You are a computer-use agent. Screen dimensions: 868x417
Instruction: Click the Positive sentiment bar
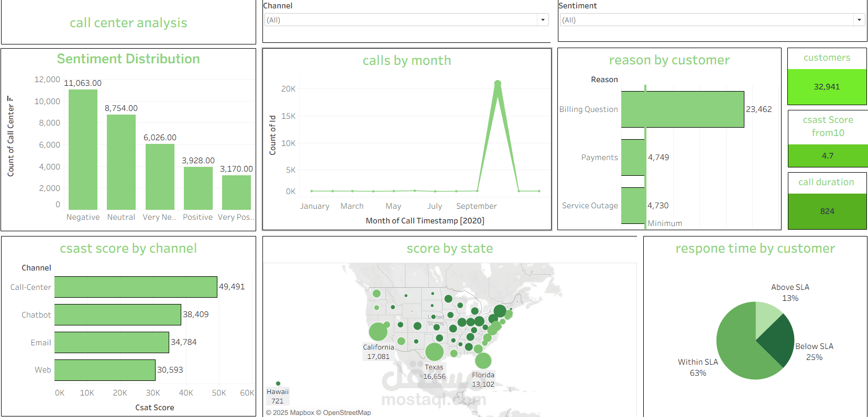point(198,188)
